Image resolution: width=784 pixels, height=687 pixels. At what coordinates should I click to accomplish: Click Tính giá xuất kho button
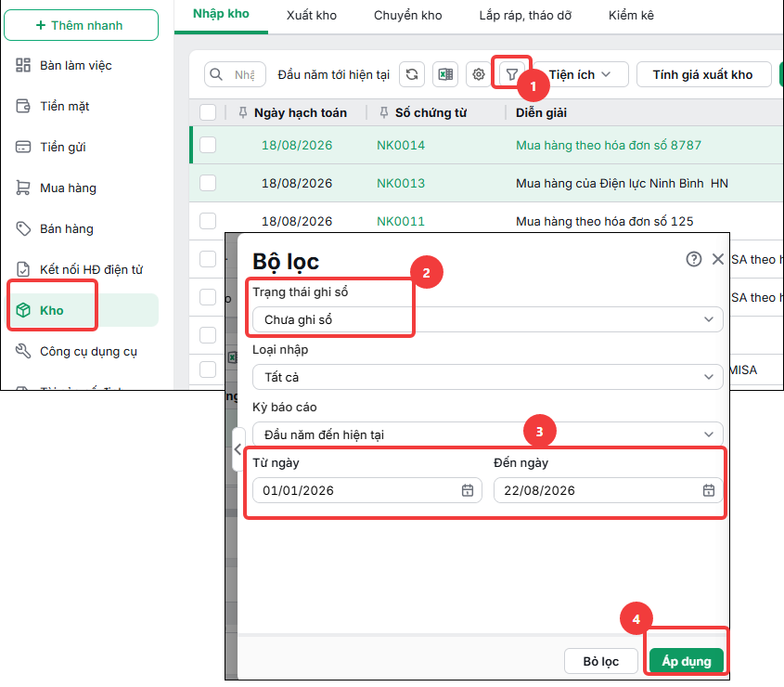click(x=703, y=74)
